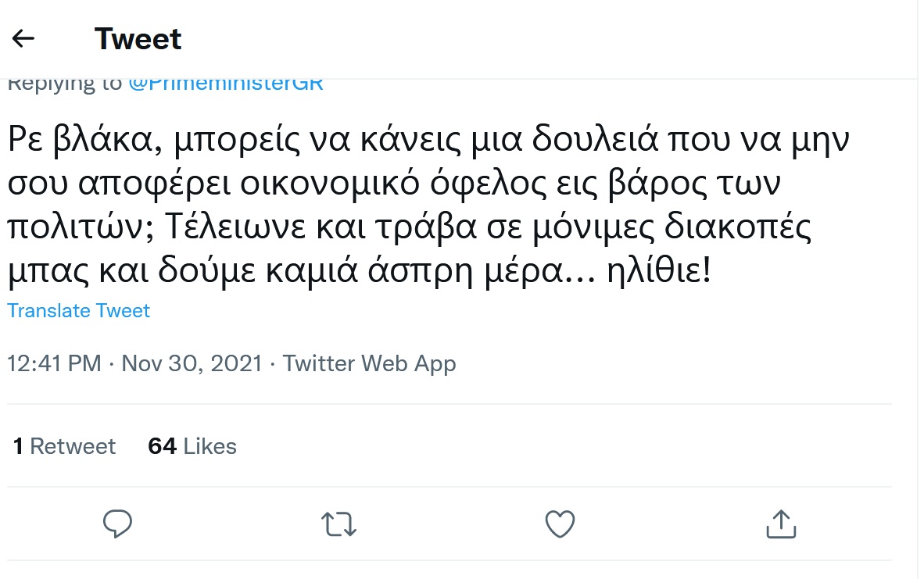924x579 pixels.
Task: Retweet using the arrows icon
Action: click(339, 524)
